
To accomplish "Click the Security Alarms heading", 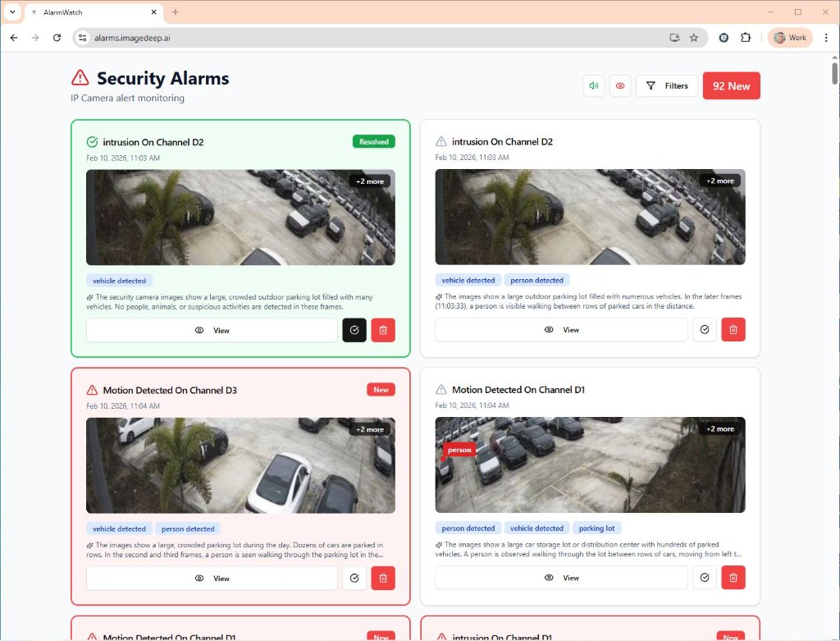I will tap(163, 78).
